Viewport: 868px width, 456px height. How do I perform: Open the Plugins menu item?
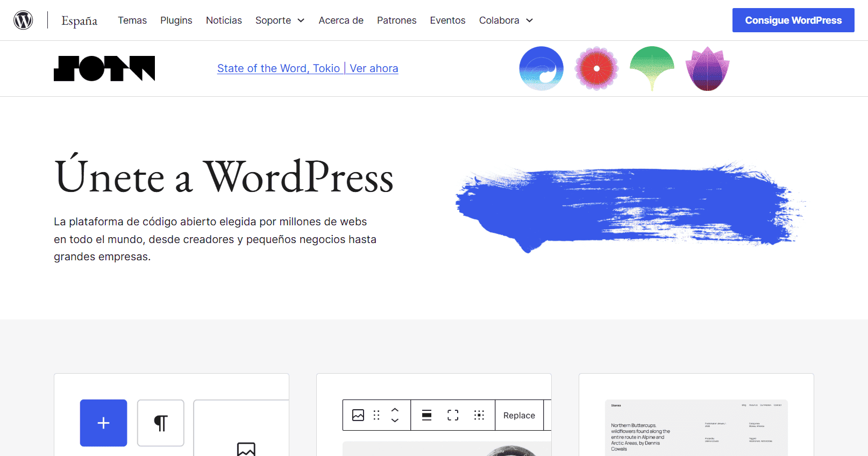tap(176, 20)
